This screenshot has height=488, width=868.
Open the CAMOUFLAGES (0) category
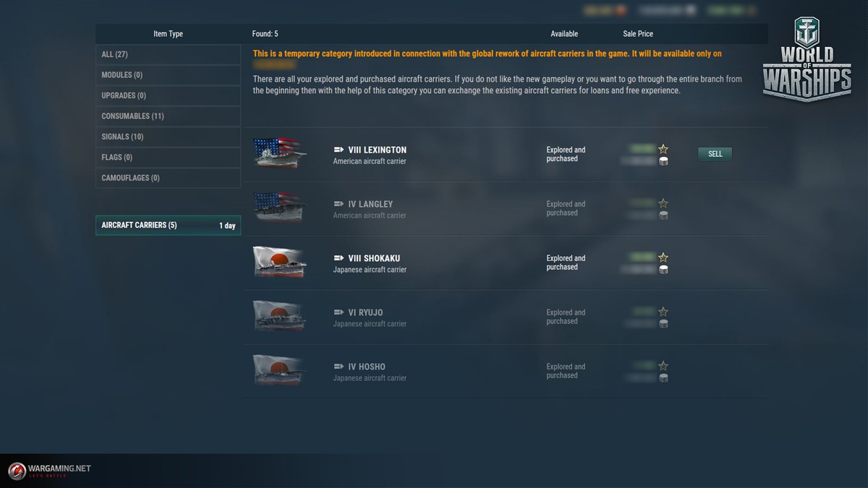point(168,178)
